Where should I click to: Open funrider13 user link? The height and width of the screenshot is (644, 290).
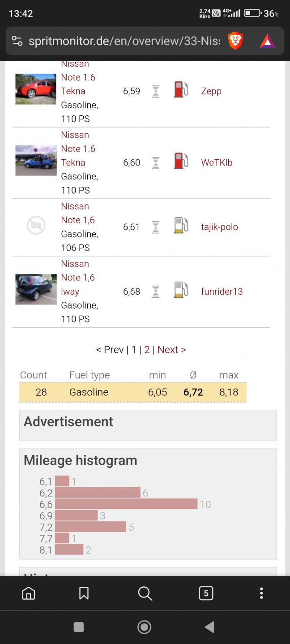(x=222, y=292)
